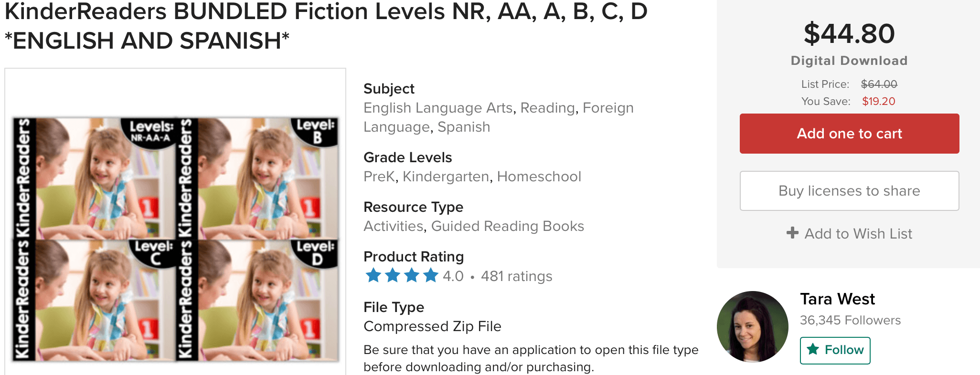Image resolution: width=980 pixels, height=375 pixels.
Task: Open the 481 ratings link
Action: click(x=516, y=276)
